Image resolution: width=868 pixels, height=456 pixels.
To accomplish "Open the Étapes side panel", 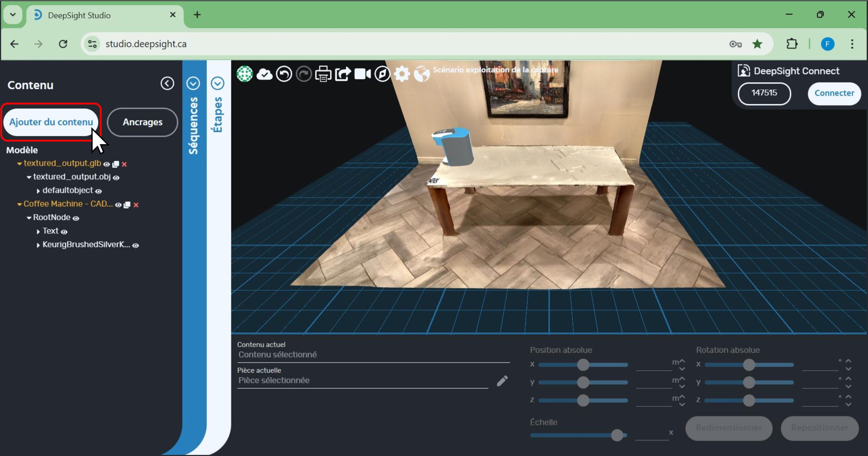I will (218, 83).
